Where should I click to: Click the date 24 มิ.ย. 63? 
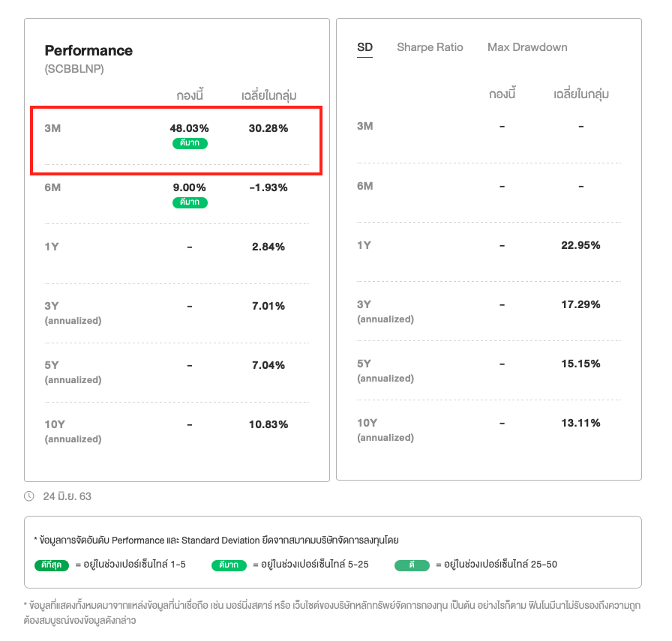coord(67,496)
